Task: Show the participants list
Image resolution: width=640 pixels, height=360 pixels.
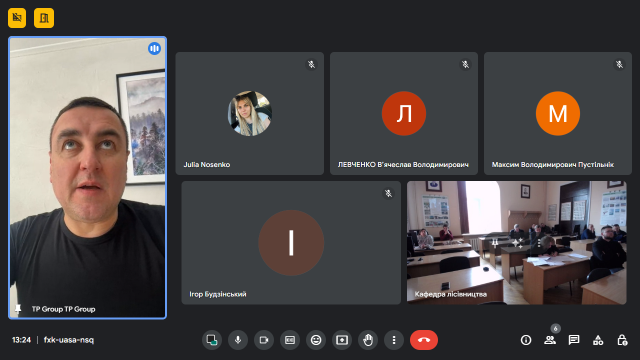Action: 550,340
